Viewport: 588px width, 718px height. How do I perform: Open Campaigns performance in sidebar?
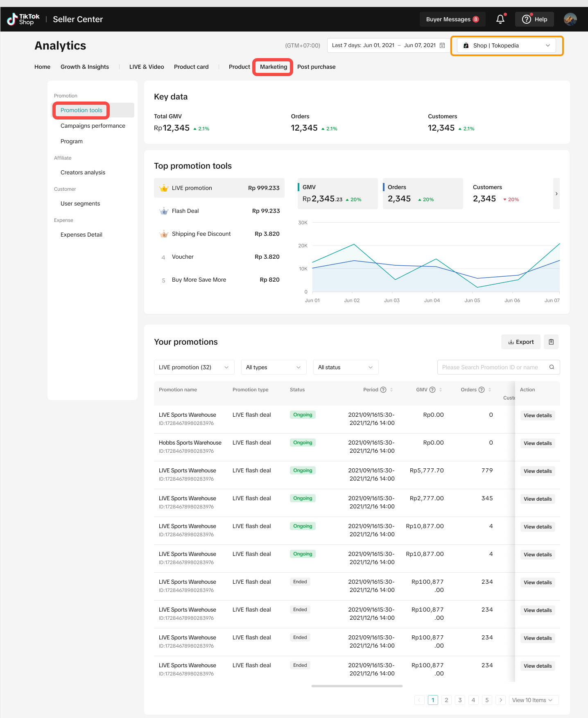point(93,126)
